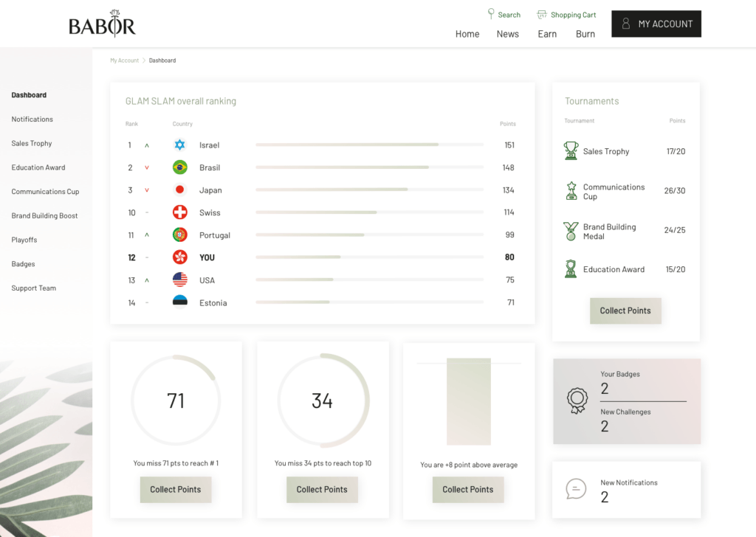Click the BABOR logo
Screen dimensions: 756x537
pos(102,24)
